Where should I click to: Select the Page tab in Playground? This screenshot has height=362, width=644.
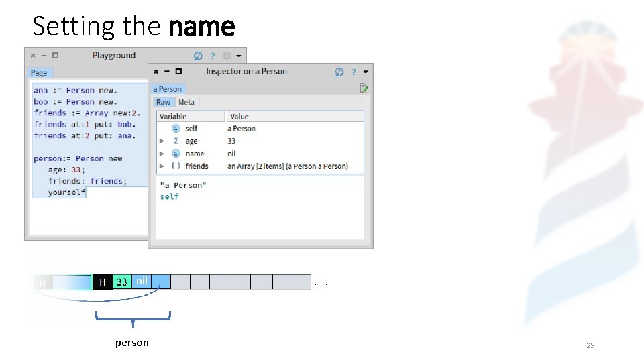coord(39,73)
